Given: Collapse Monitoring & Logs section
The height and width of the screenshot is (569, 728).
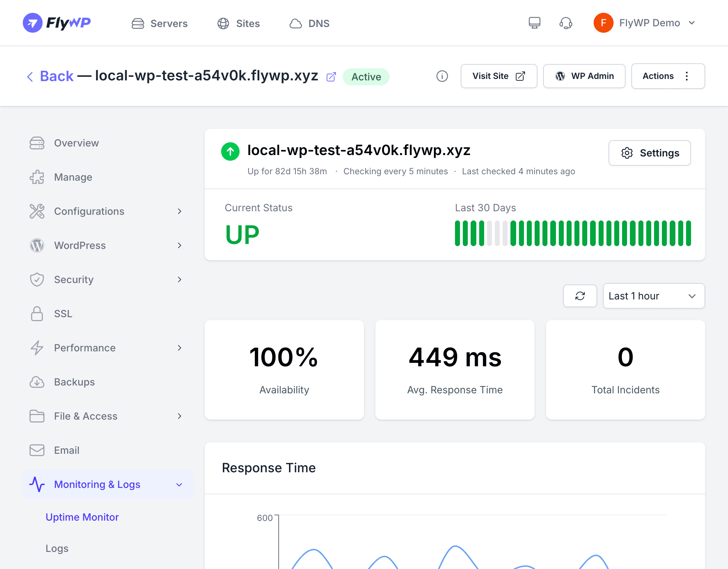Looking at the screenshot, I should point(108,484).
